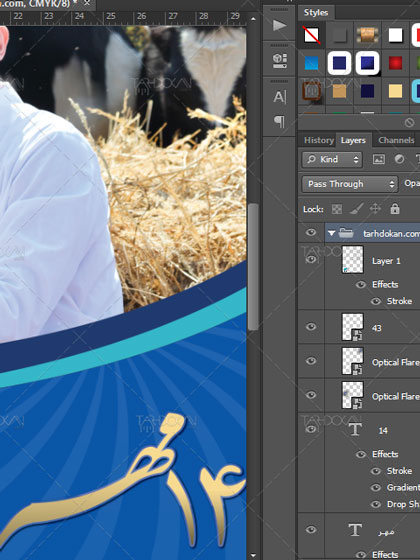Screen dimensions: 420x560
Task: Apply the blue gradient style swatch
Action: click(311, 63)
